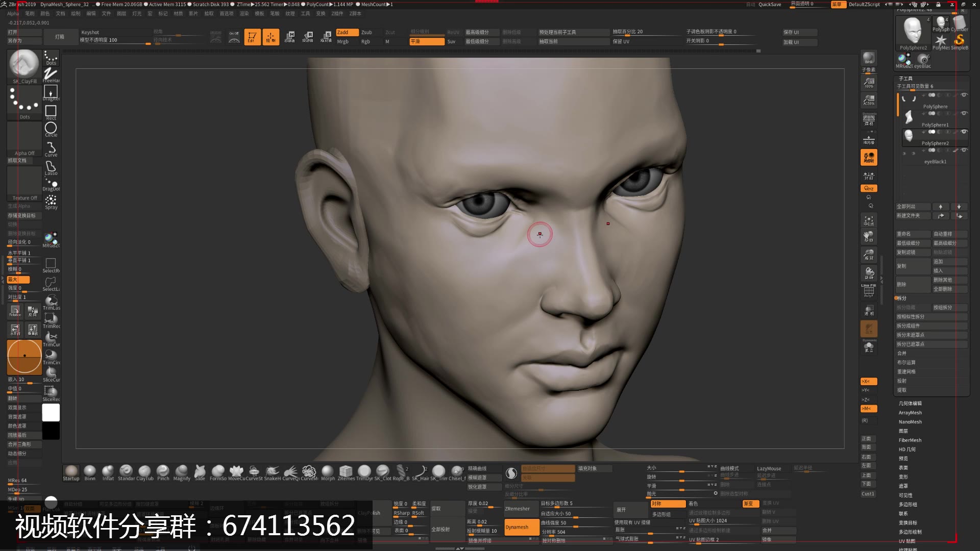Expand the NanoMesh panel

coord(911,421)
